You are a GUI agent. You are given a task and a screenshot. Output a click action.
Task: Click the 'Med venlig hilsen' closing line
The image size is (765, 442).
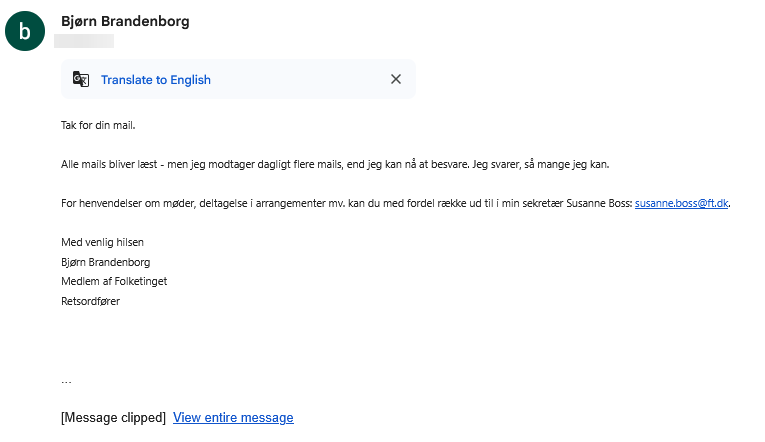click(102, 242)
